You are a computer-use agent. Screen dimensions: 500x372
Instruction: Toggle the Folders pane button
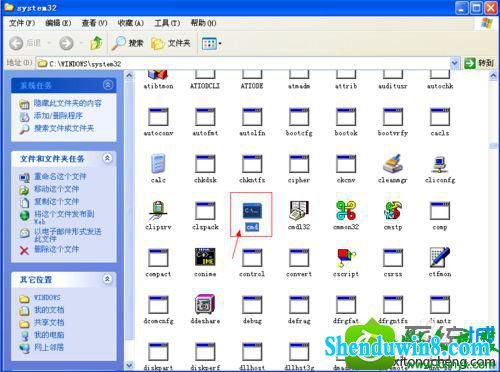tap(171, 43)
